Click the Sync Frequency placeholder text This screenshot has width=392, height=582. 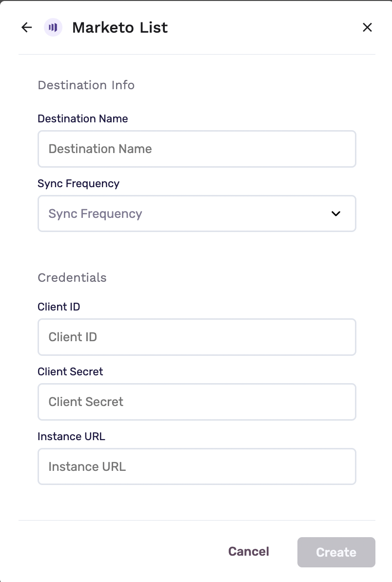click(96, 214)
